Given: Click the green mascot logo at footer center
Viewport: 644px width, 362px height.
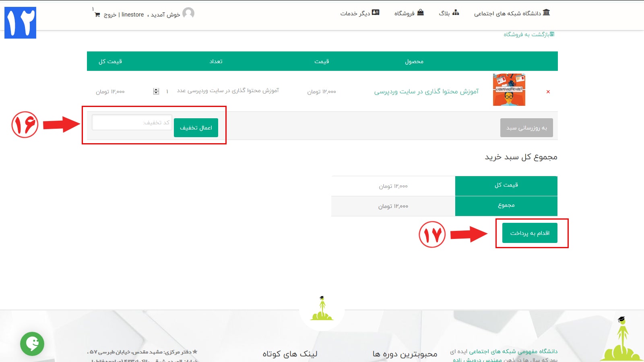Looking at the screenshot, I should coord(322,309).
